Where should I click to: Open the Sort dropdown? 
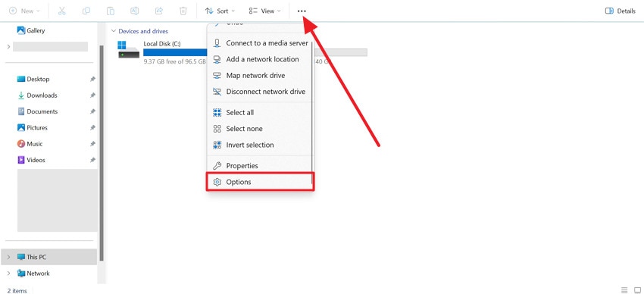[x=220, y=11]
